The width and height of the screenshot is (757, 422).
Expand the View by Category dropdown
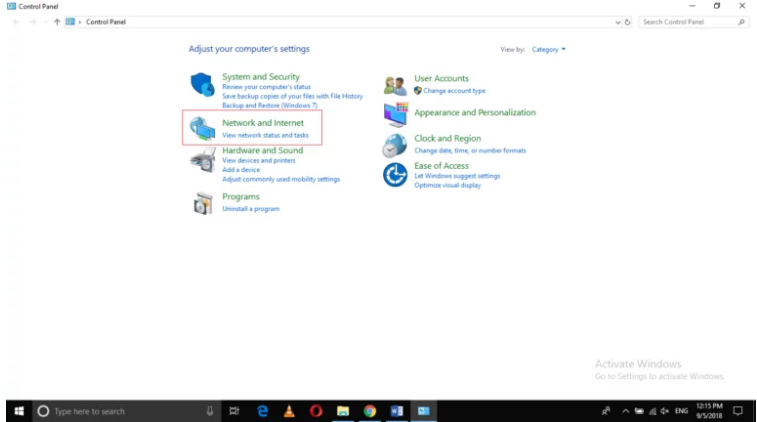pos(549,49)
